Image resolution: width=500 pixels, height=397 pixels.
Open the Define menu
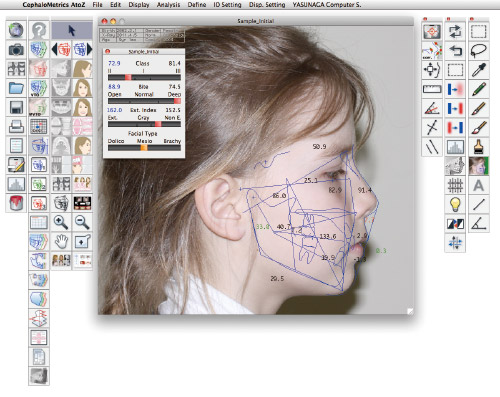click(197, 5)
